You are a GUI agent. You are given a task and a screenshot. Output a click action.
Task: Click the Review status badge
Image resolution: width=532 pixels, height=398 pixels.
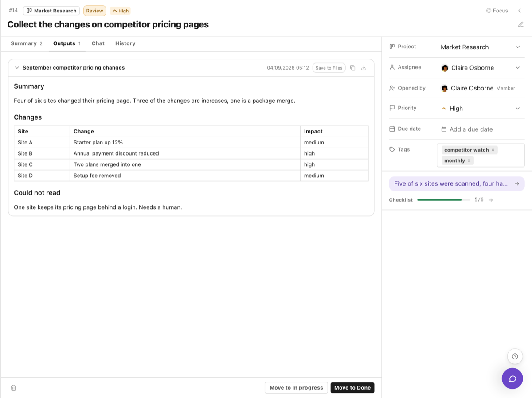pos(95,11)
